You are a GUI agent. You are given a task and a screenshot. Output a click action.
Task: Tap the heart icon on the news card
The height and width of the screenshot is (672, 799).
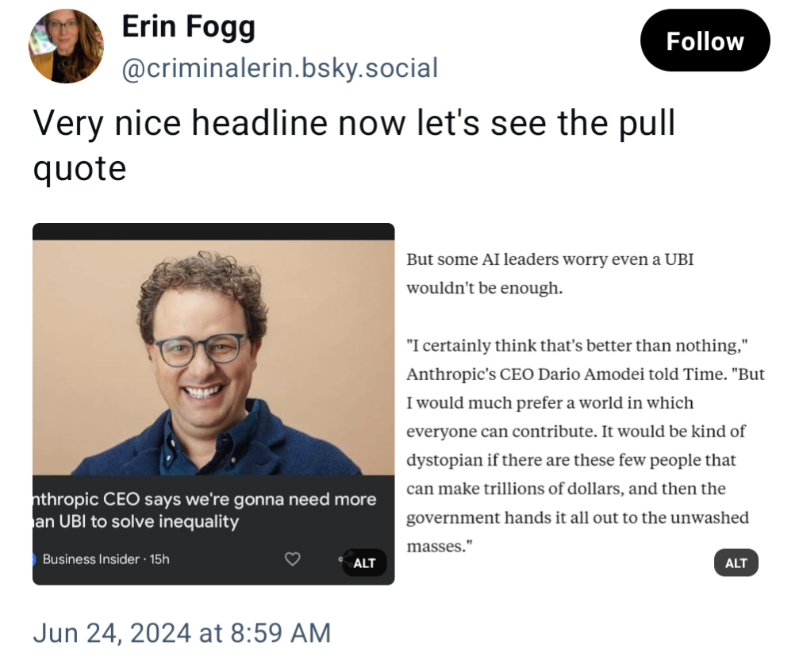[x=292, y=559]
